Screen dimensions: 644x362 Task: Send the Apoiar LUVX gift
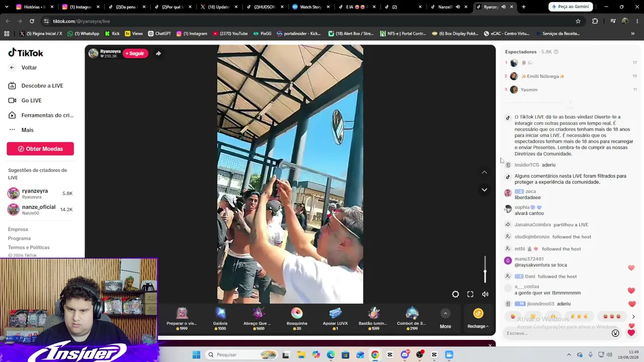335,319
